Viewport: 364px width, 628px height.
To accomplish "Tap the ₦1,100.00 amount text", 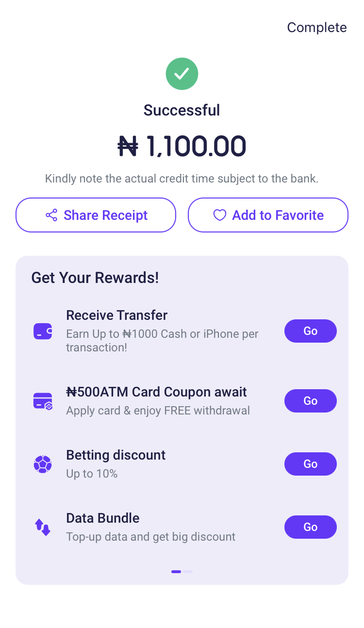I will point(182,146).
